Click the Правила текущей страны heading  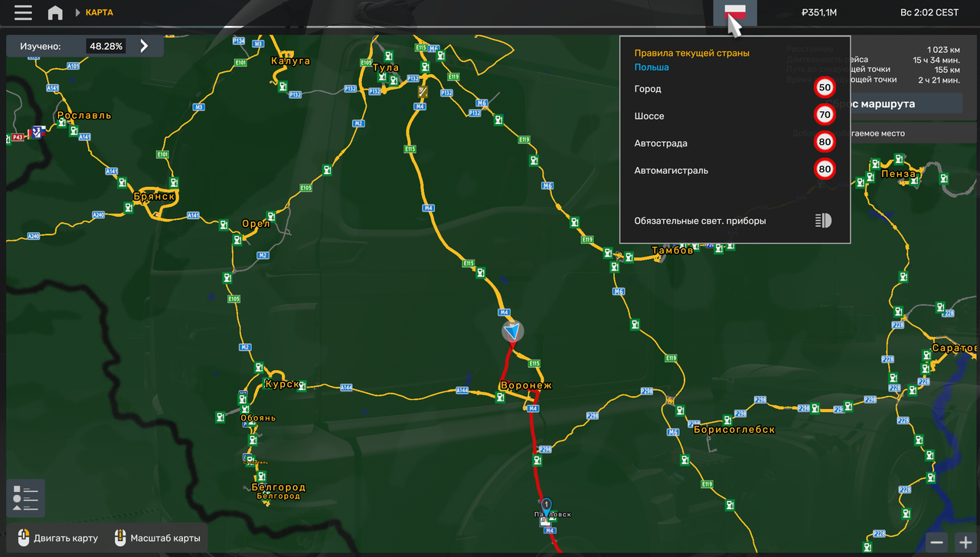[x=692, y=53]
